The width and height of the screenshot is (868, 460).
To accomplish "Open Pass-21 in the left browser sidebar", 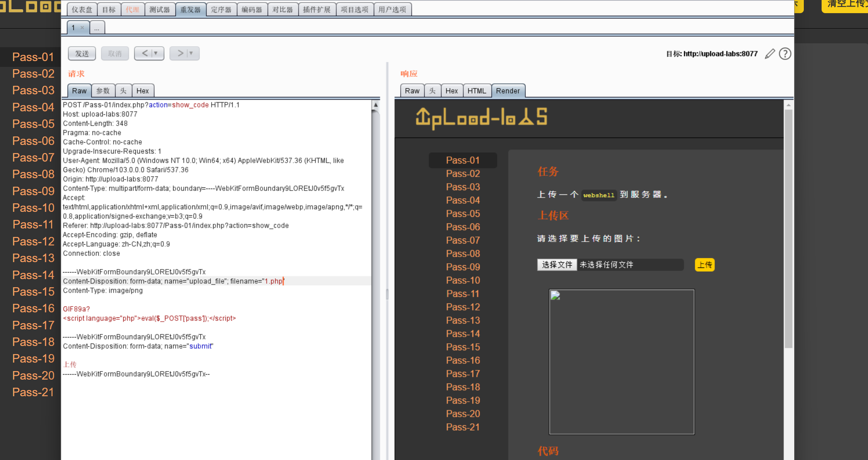I will point(33,392).
